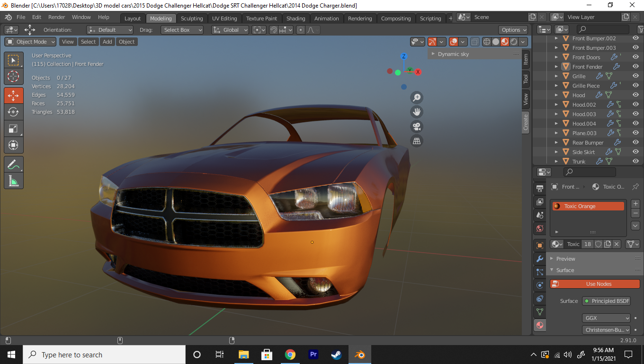Open the viewport Add menu button
Screen dimensions: 644x364
pyautogui.click(x=107, y=42)
